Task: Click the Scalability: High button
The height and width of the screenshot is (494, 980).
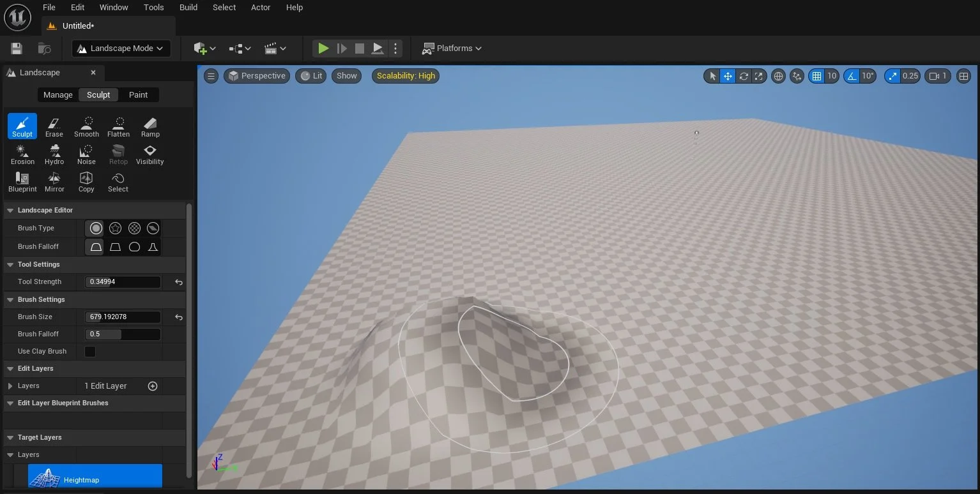Action: (x=406, y=76)
